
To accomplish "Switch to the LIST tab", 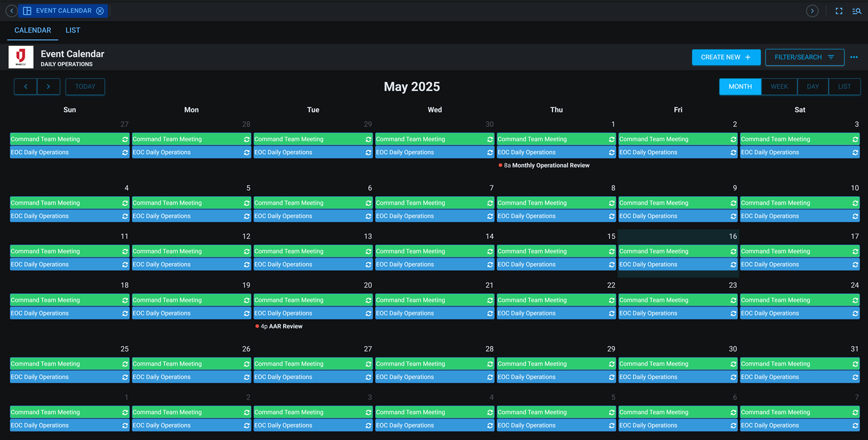I will click(x=72, y=30).
